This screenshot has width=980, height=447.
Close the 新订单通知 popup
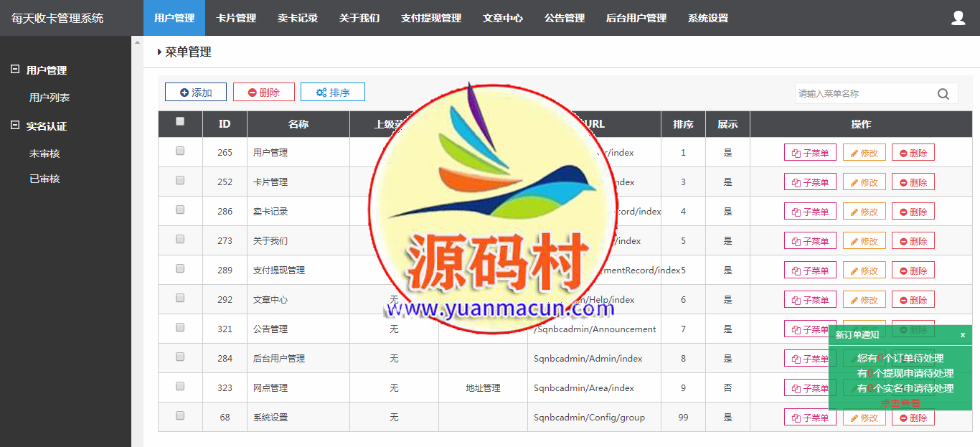[x=963, y=334]
